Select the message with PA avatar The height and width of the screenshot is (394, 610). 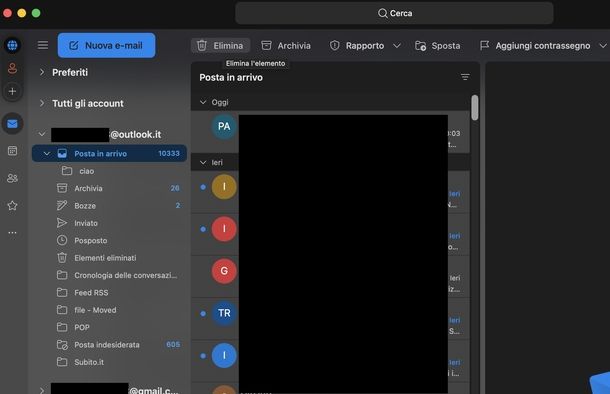click(330, 133)
